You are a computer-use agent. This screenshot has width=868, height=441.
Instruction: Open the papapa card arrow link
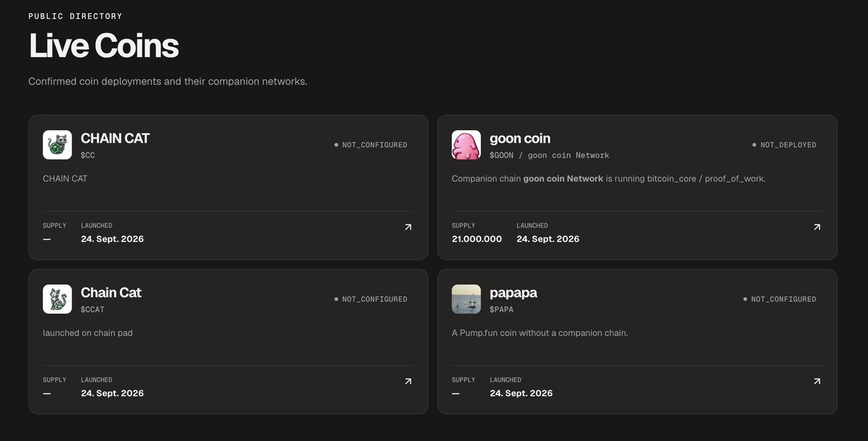pos(817,382)
